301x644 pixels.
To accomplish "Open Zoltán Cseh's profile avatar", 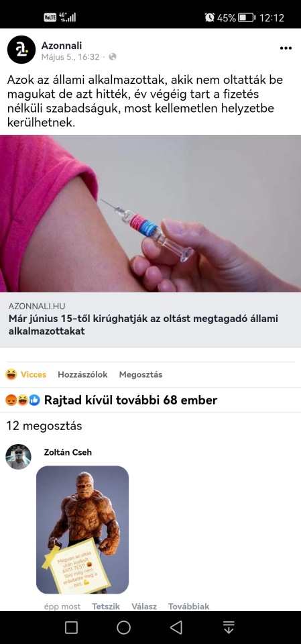I will point(18,457).
